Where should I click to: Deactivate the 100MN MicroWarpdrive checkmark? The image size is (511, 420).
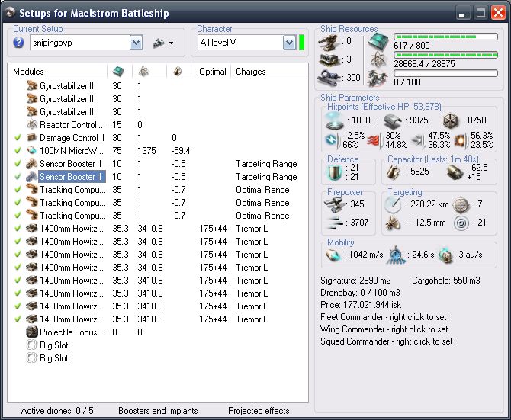pyautogui.click(x=18, y=151)
